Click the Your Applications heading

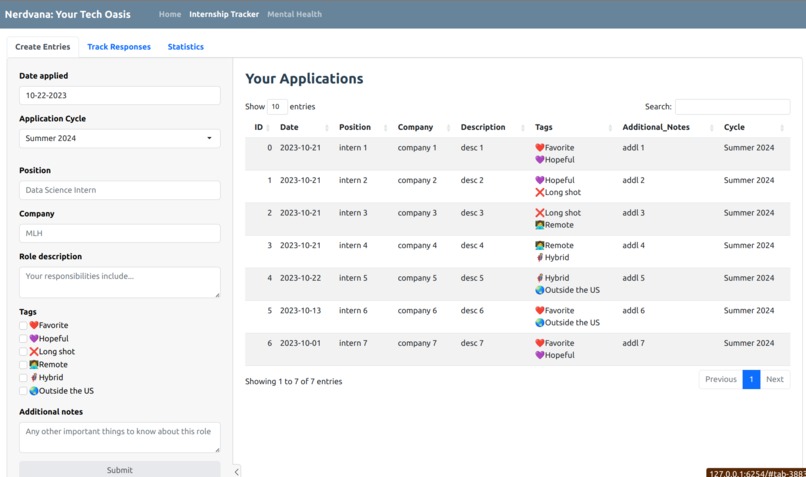coord(304,79)
